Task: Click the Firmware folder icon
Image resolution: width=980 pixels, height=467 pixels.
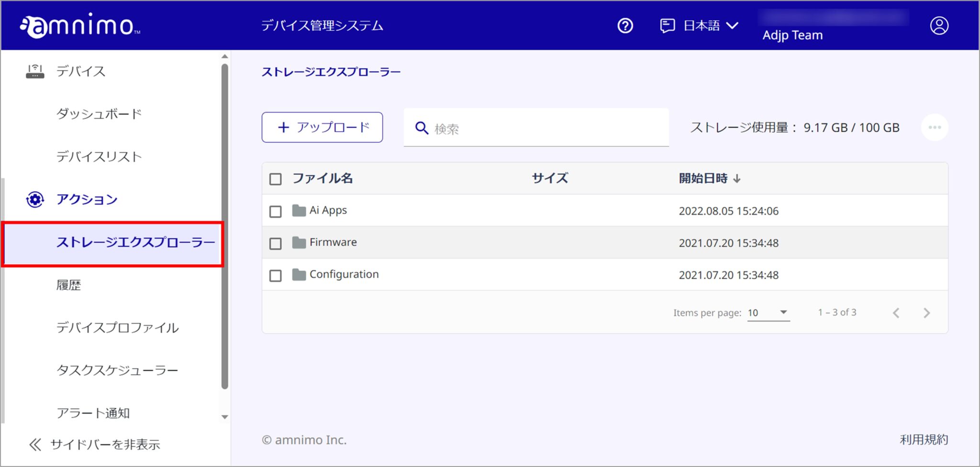Action: [299, 242]
